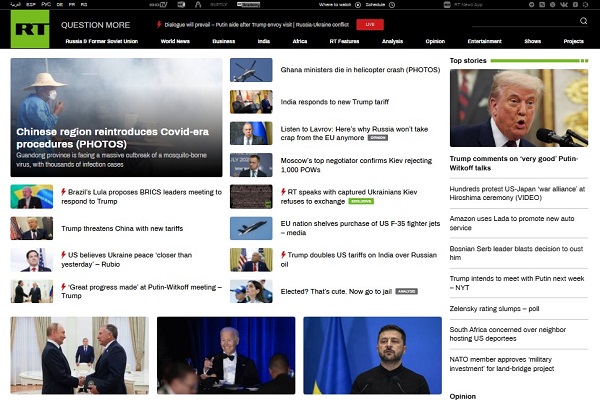
Task: Click lightning icon beside Rubio Ukraine peace headline
Action: pyautogui.click(x=64, y=255)
